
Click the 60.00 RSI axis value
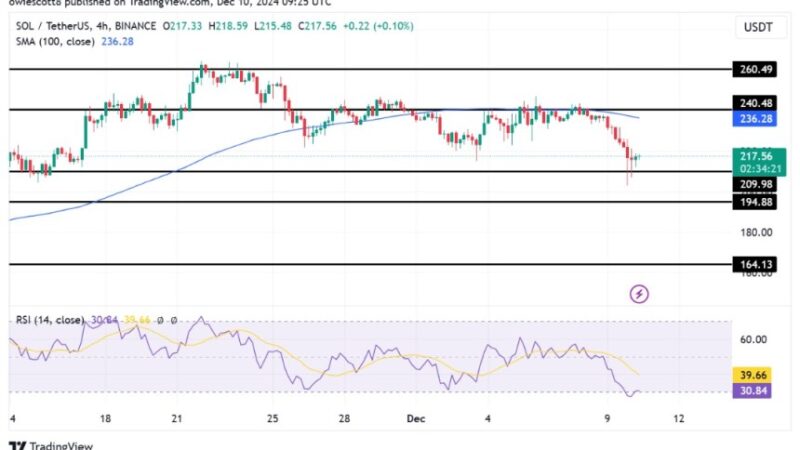click(x=753, y=339)
